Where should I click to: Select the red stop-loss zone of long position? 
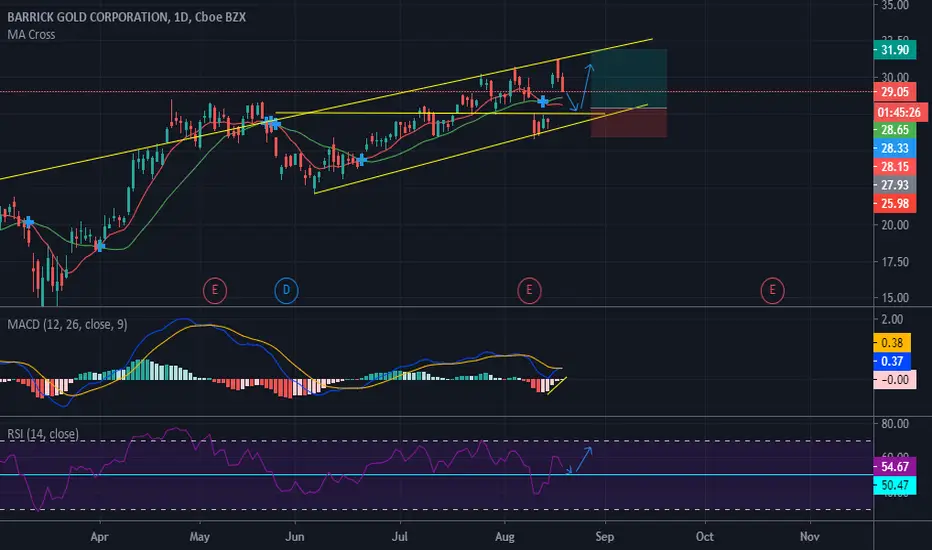pos(629,123)
